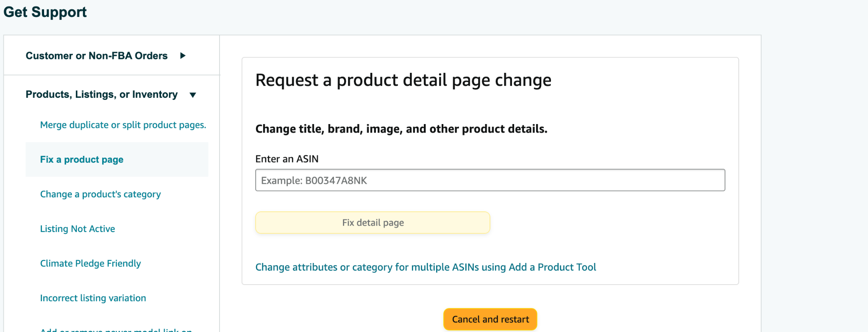Image resolution: width=868 pixels, height=332 pixels.
Task: Select Fix a product page
Action: coord(82,160)
